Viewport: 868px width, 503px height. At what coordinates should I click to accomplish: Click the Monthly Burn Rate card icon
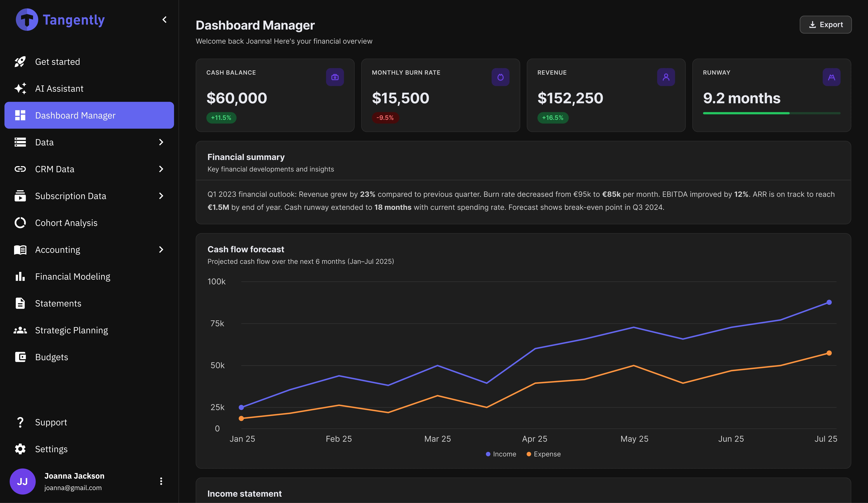click(x=501, y=77)
